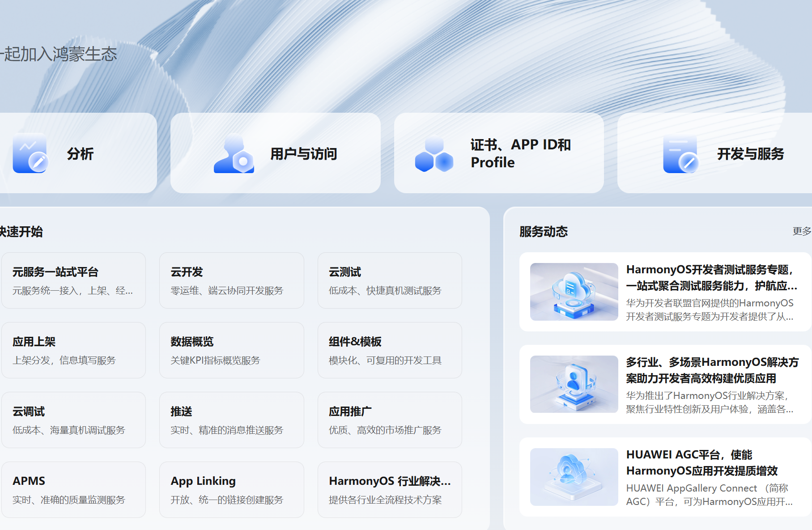Click text 实时、准确的质量监测服务
Image resolution: width=812 pixels, height=530 pixels.
(x=69, y=500)
